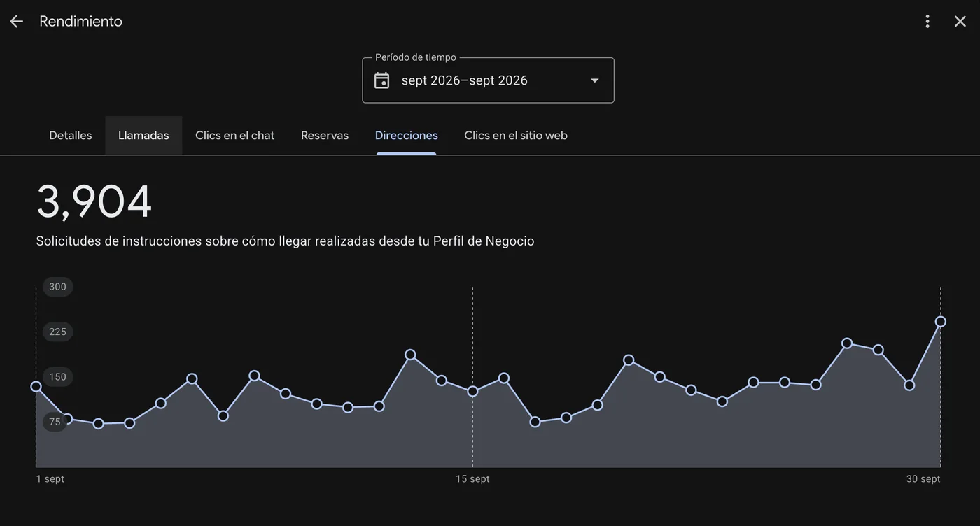
Task: Expand the time period dropdown arrow
Action: (x=595, y=80)
